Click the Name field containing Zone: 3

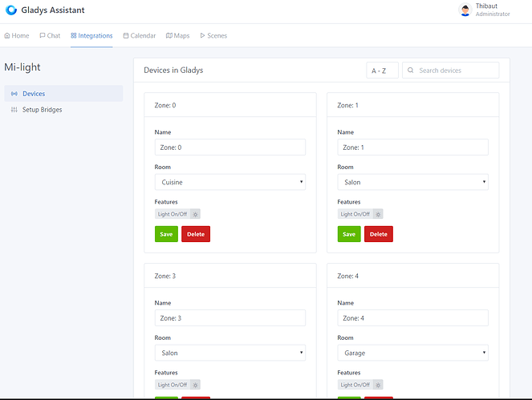[230, 318]
